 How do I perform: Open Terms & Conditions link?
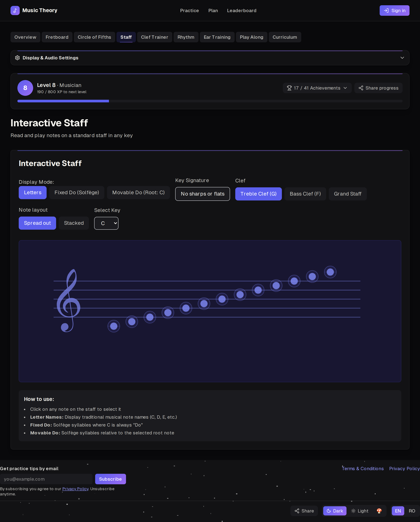click(x=363, y=469)
